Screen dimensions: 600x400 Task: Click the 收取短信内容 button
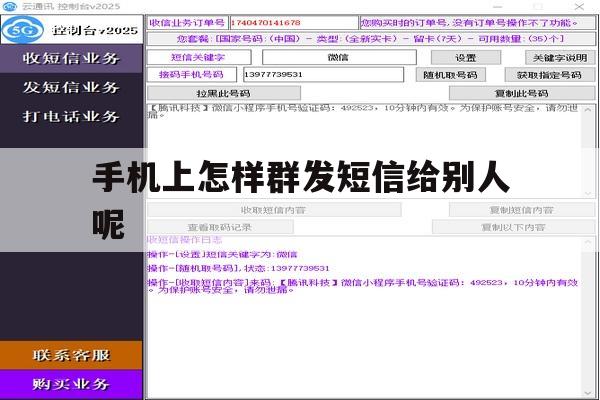tap(274, 210)
